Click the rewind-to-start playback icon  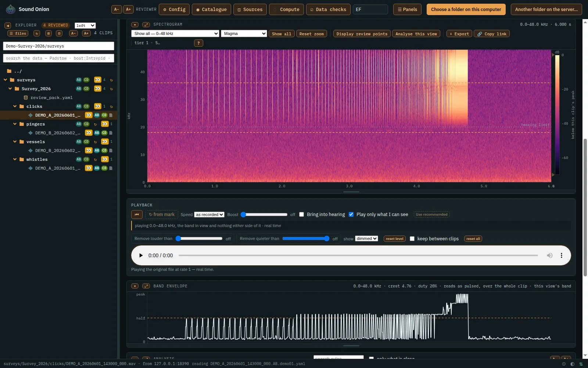click(137, 215)
